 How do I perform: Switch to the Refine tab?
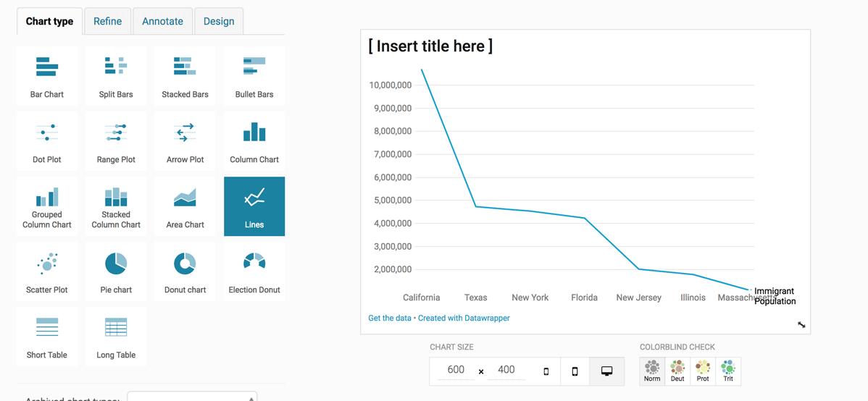click(x=107, y=22)
